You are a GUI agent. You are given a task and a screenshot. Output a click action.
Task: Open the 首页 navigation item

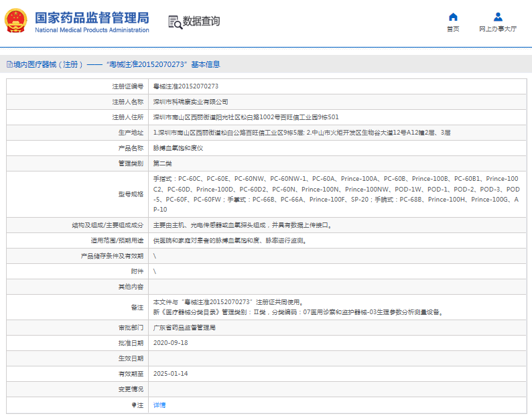click(x=453, y=29)
